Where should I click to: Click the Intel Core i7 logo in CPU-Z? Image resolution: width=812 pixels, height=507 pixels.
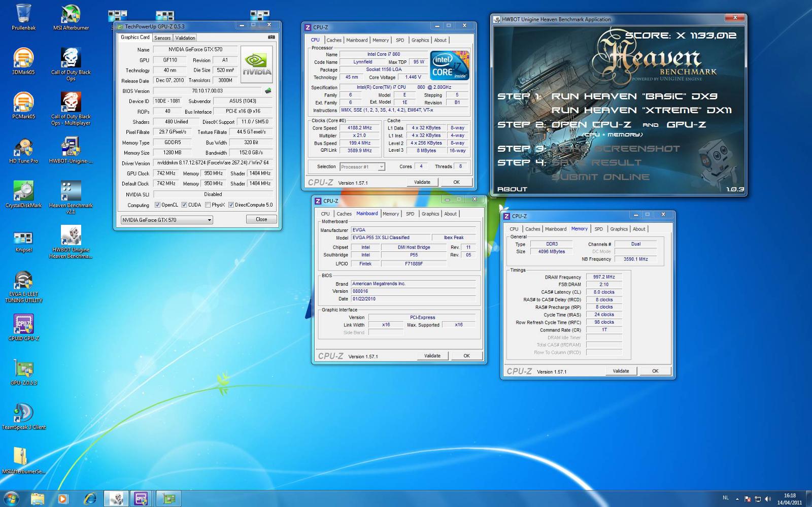[450, 65]
